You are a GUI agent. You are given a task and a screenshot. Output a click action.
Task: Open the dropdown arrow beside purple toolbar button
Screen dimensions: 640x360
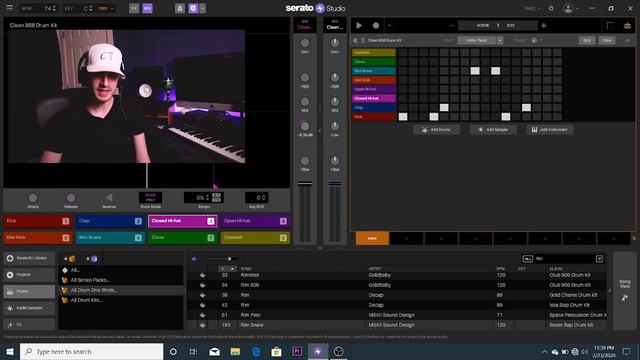tap(202, 8)
